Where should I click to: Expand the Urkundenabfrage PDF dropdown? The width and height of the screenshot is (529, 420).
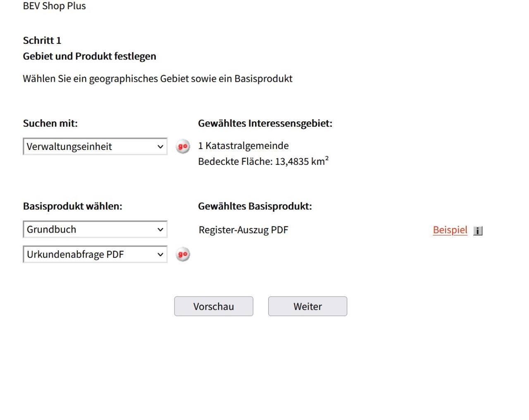[x=95, y=254]
